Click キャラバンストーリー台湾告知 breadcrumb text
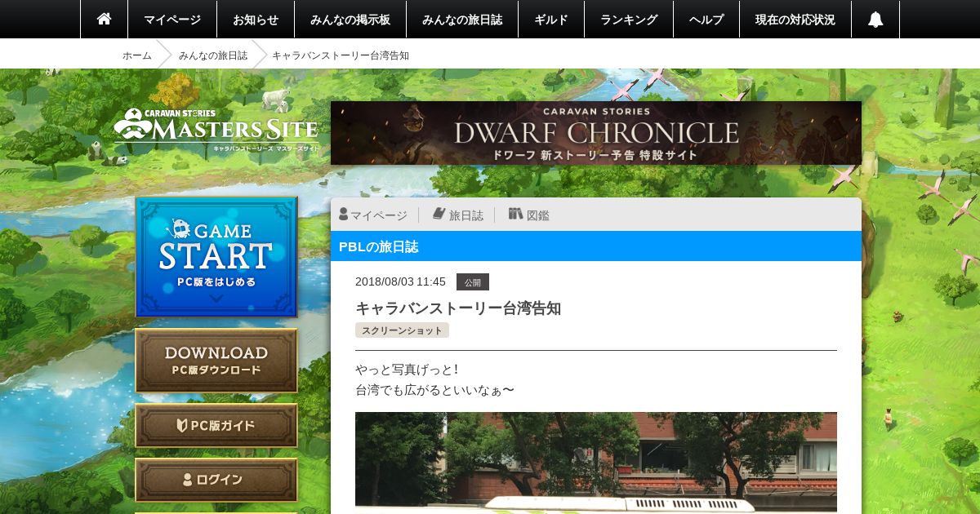 click(x=341, y=55)
